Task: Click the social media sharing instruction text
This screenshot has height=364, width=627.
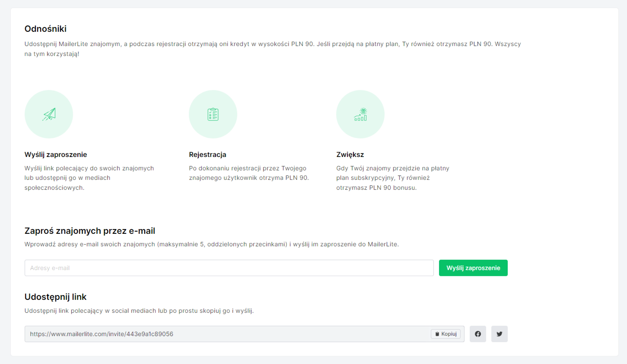Action: pos(139,311)
